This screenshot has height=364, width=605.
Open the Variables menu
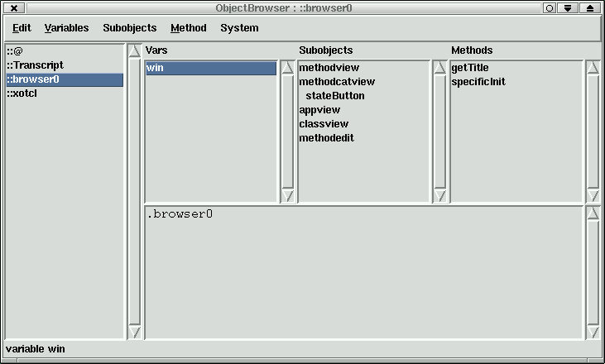tap(66, 28)
